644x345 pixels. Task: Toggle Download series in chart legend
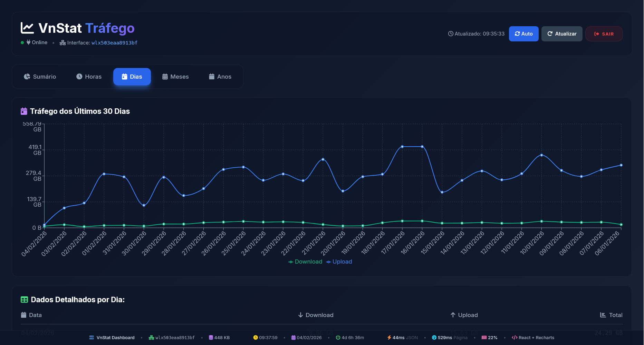[x=305, y=262]
